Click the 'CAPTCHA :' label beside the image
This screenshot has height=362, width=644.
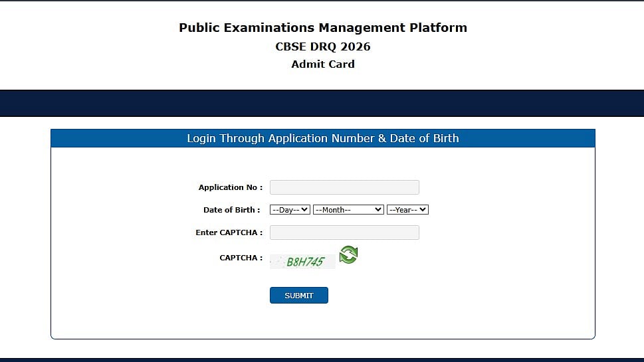[x=241, y=258]
